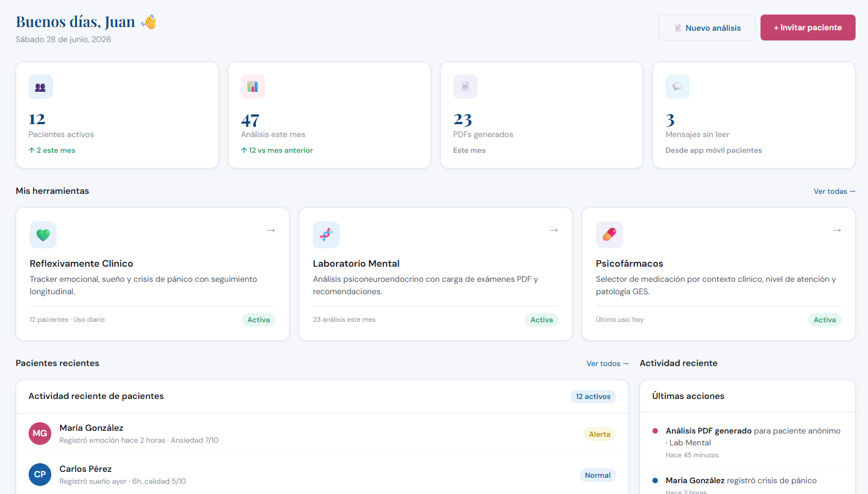
Task: Click the Mis herramientas section heading
Action: 52,191
